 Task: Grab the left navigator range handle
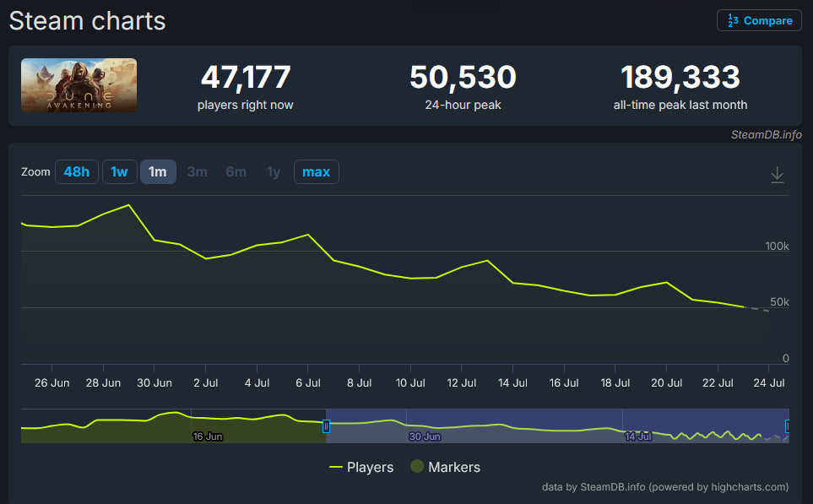point(326,426)
